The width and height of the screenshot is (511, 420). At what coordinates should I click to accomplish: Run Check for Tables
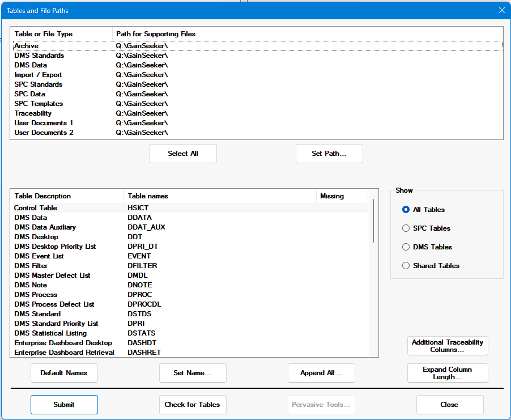point(193,405)
